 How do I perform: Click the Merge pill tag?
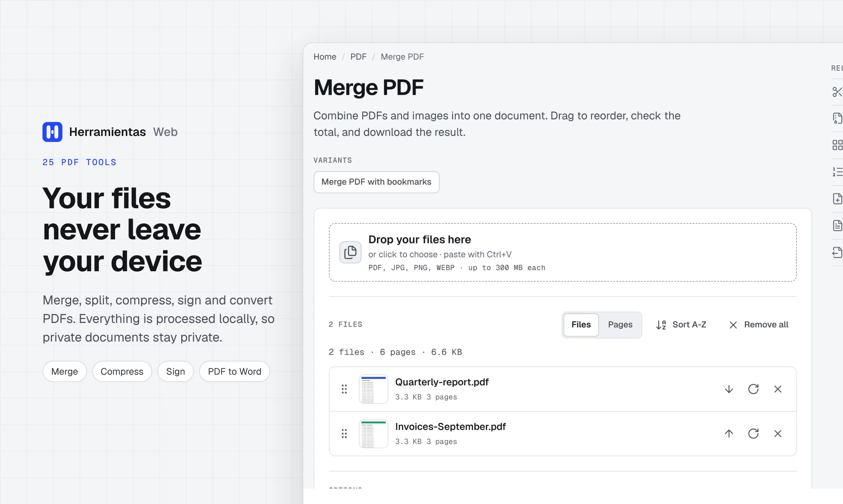[65, 371]
